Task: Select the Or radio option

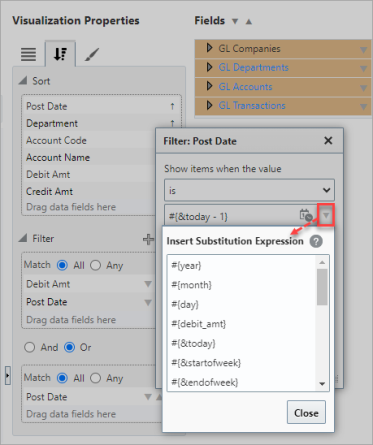Action: point(69,347)
